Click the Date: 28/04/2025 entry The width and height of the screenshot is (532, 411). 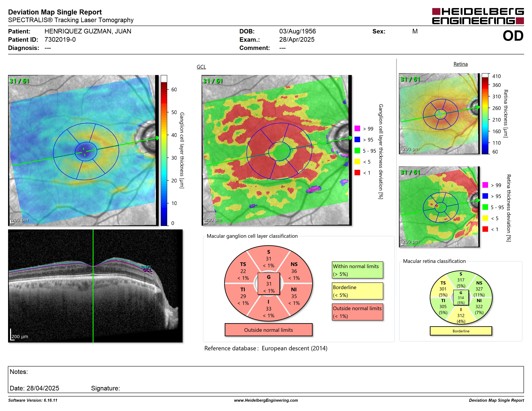click(34, 388)
